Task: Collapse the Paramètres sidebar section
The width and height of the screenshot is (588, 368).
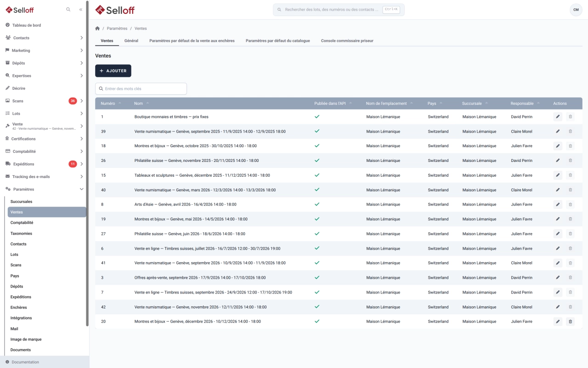Action: [x=44, y=189]
